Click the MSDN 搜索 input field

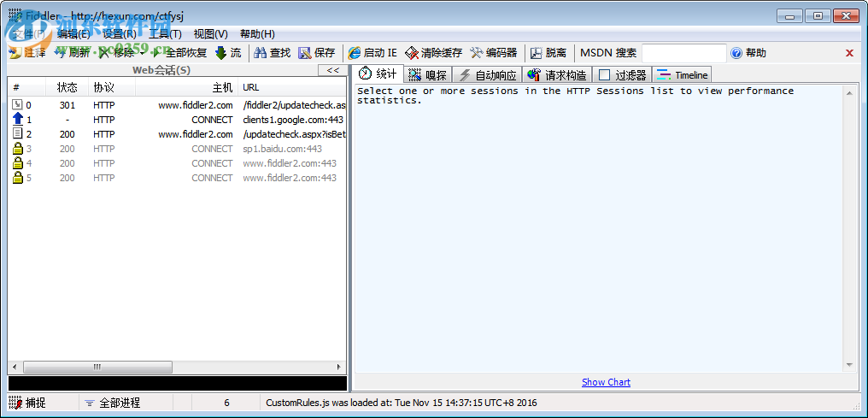click(683, 53)
